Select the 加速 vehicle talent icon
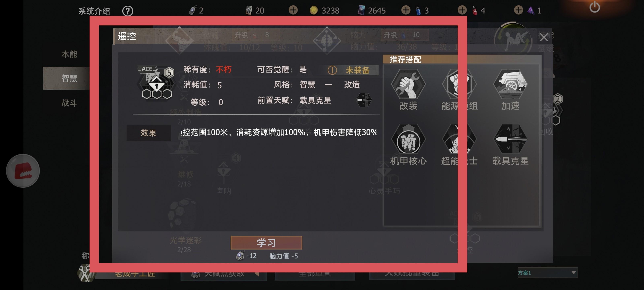 click(510, 84)
